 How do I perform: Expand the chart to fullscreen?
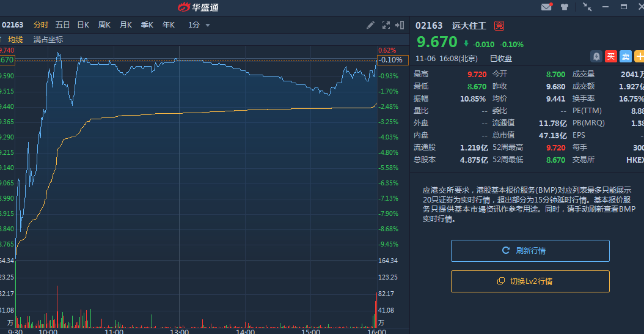(x=386, y=25)
